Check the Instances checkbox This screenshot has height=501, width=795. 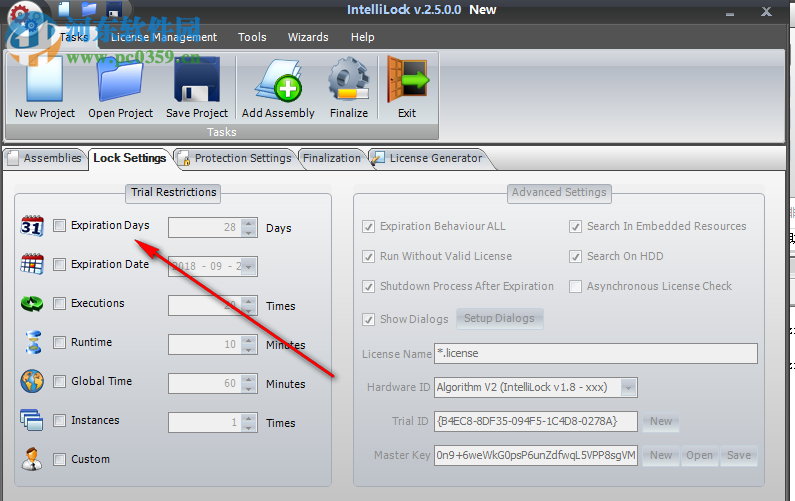(x=59, y=420)
